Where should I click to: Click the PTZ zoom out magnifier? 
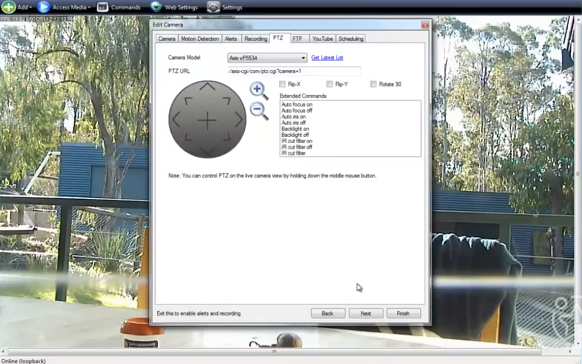point(259,111)
